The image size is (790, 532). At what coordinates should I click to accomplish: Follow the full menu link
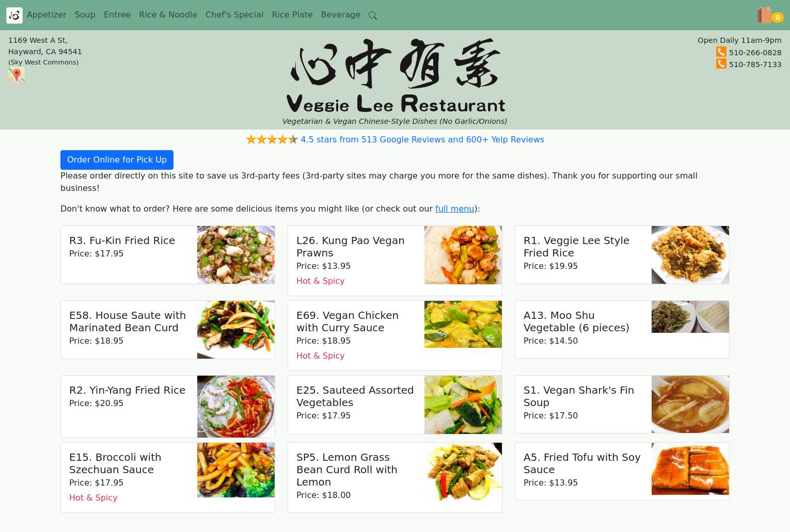pos(454,208)
